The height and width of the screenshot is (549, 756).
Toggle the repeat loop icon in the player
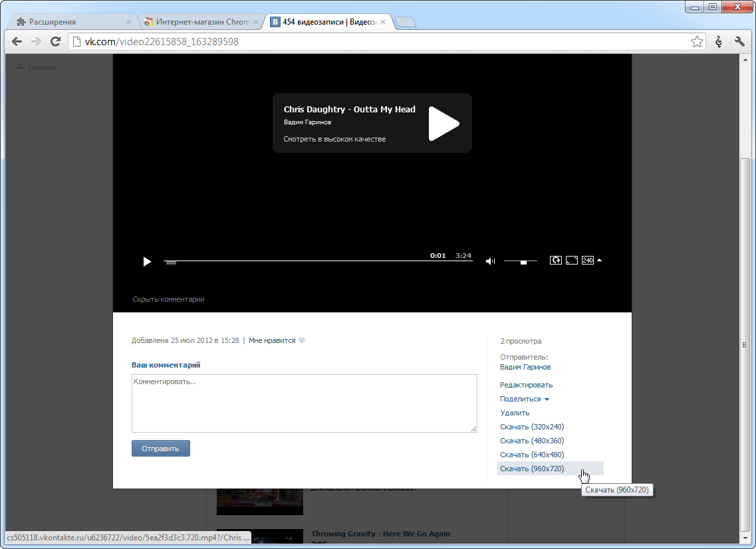tap(555, 261)
